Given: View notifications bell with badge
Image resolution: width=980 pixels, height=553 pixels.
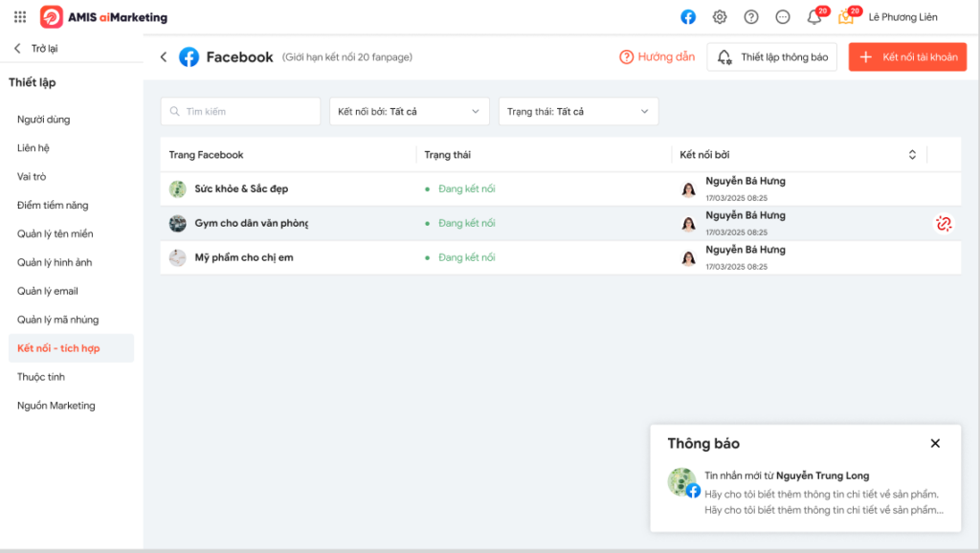Looking at the screenshot, I should tap(815, 15).
